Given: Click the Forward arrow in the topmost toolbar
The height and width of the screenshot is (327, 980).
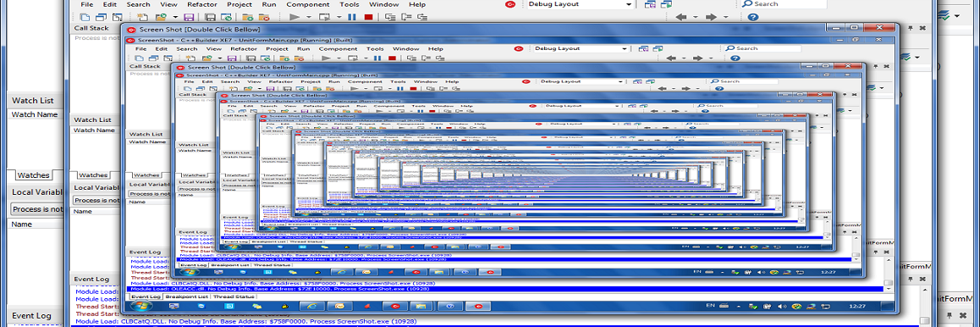Looking at the screenshot, I should [711, 18].
